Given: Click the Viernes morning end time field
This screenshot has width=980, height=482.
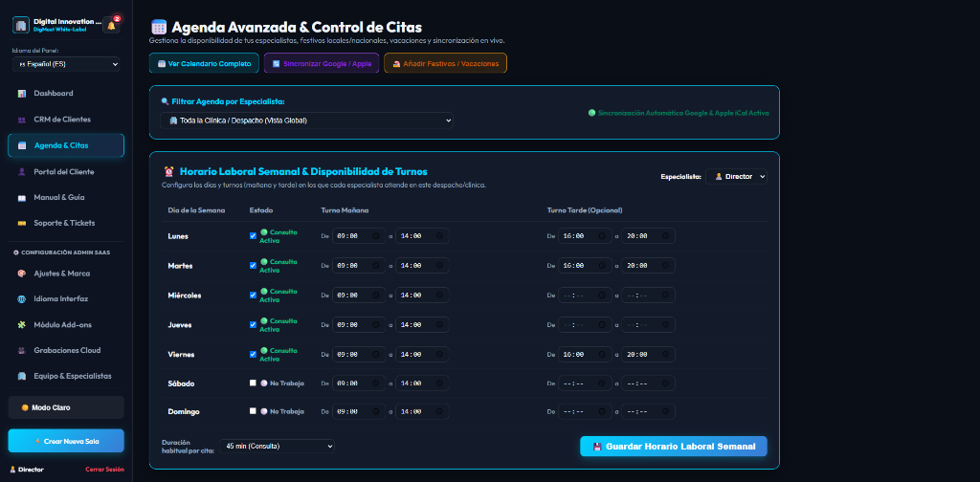Looking at the screenshot, I should tap(422, 354).
